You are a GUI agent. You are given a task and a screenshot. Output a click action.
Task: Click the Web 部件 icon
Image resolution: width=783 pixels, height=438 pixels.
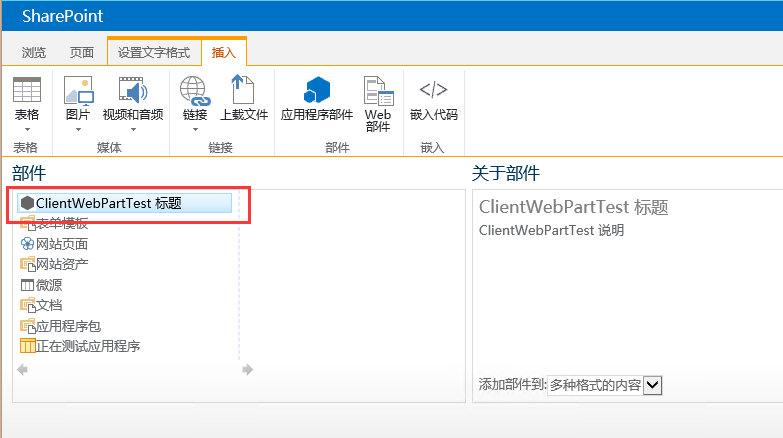click(378, 91)
